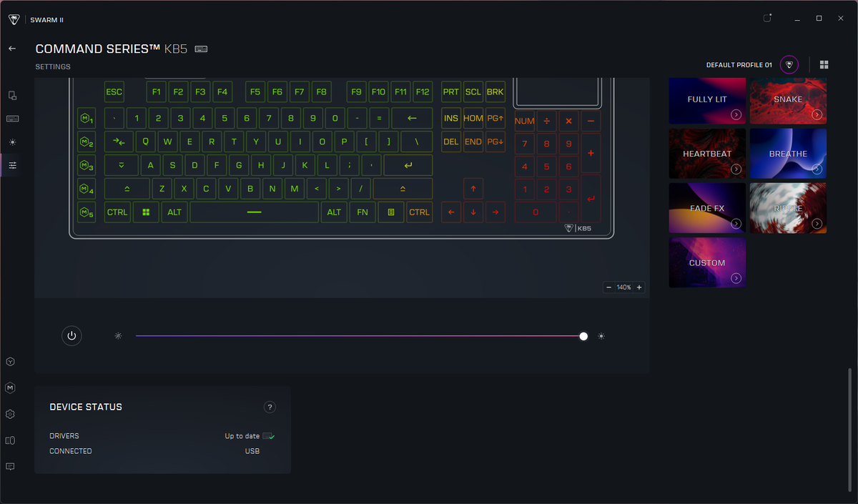Click the dim brightness sun icon

coord(118,335)
